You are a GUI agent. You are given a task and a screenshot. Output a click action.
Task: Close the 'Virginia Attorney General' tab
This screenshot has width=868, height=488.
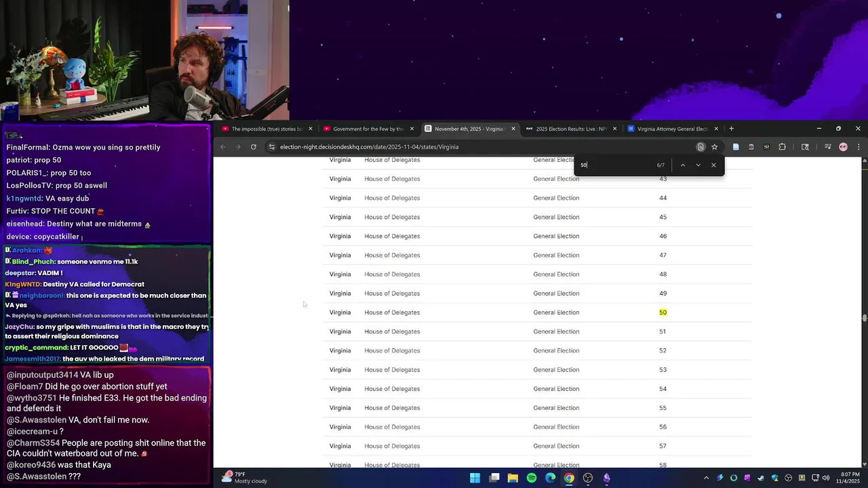coord(716,129)
